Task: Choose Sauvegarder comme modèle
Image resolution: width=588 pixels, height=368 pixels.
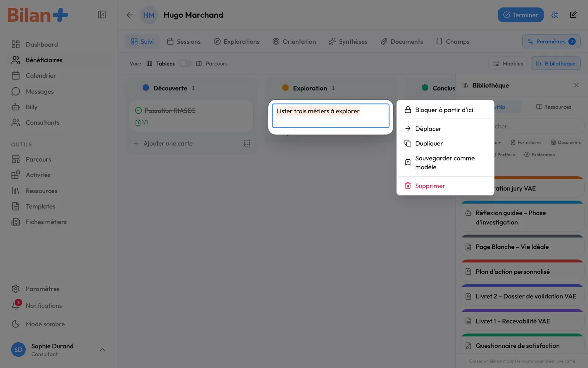Action: [x=445, y=163]
